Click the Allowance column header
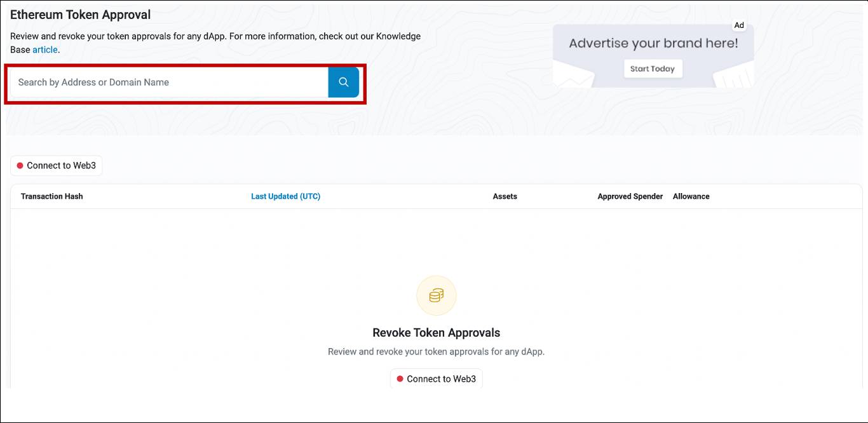The width and height of the screenshot is (868, 423). pyautogui.click(x=691, y=196)
